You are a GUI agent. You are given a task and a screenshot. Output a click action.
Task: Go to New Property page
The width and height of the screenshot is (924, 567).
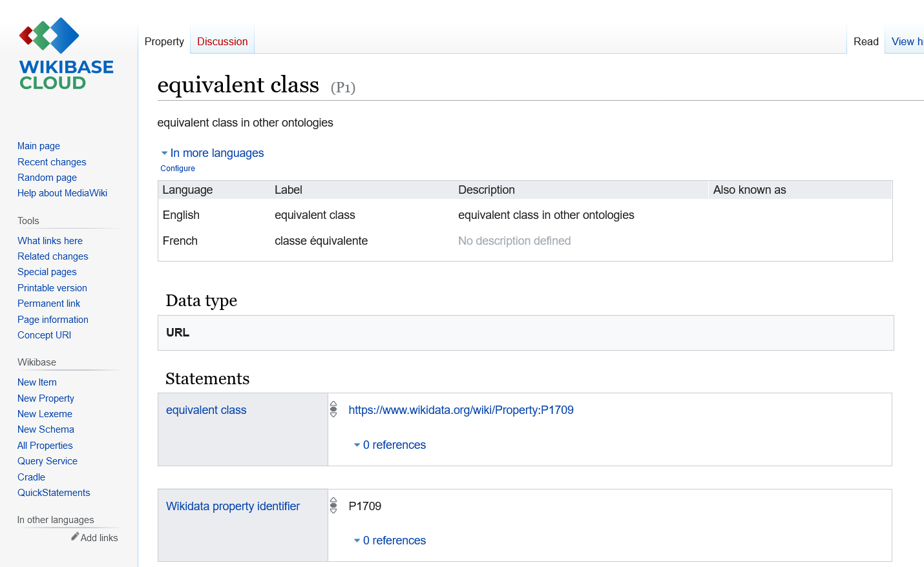pos(46,398)
